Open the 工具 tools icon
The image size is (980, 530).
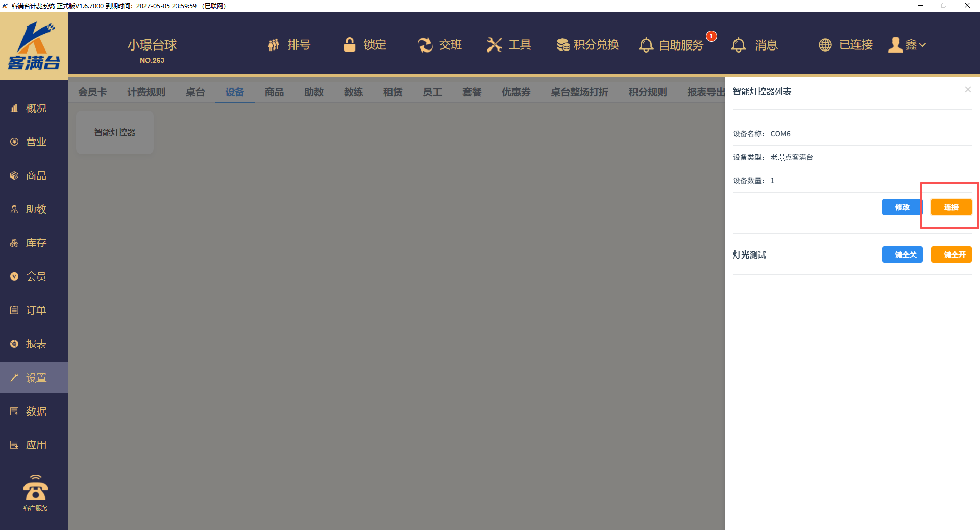[x=494, y=45]
